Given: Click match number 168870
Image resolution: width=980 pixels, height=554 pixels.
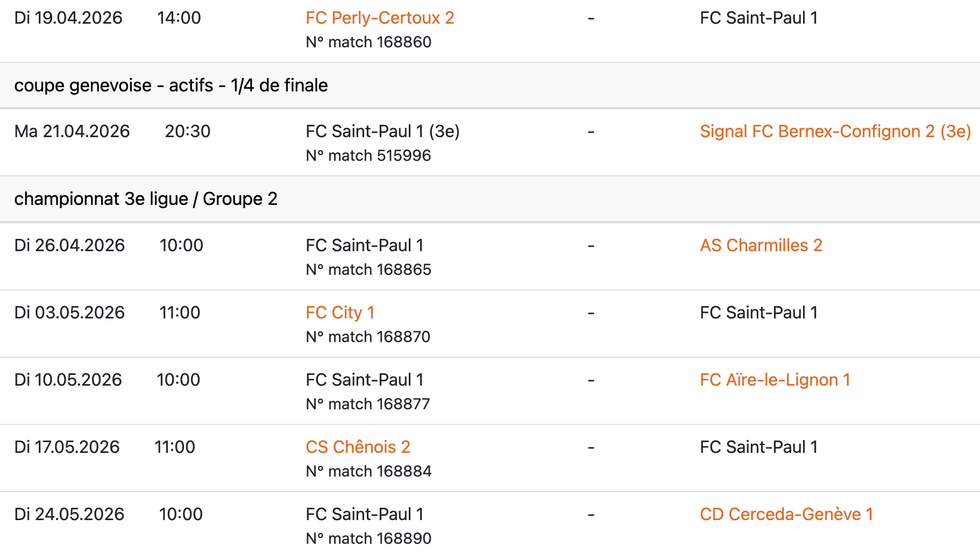Looking at the screenshot, I should click(368, 337).
